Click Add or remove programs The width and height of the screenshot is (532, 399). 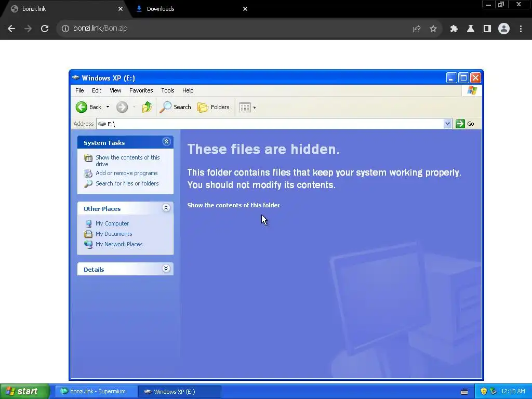click(127, 173)
